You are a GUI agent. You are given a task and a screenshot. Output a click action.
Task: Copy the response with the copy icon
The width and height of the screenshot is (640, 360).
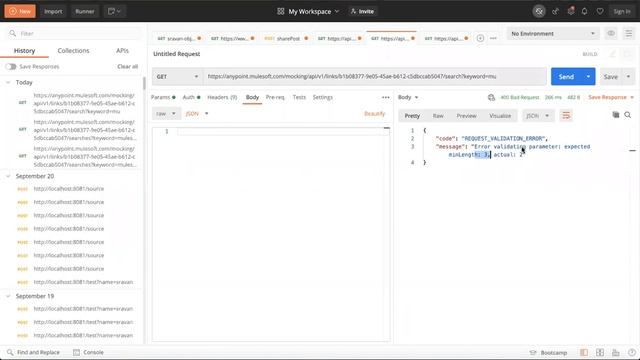pyautogui.click(x=616, y=115)
